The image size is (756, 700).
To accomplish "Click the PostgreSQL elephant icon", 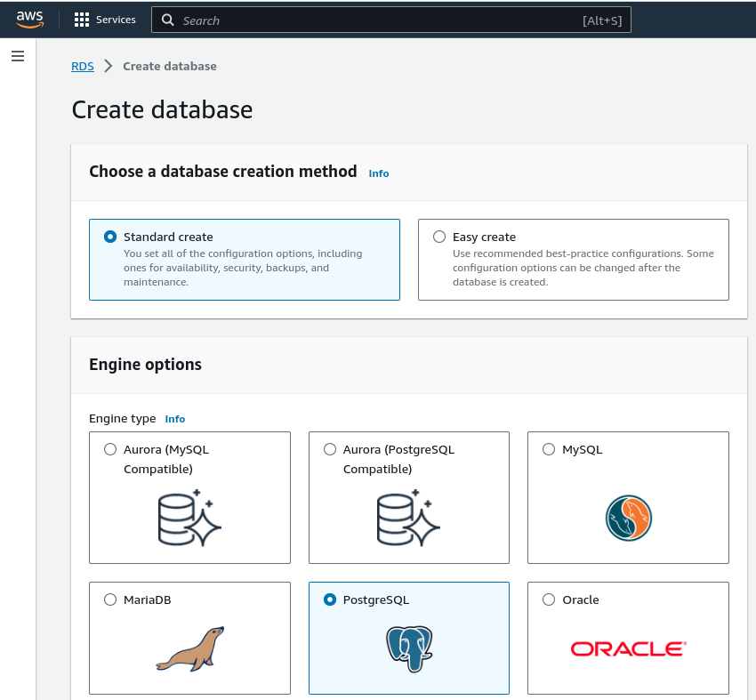I will point(408,648).
